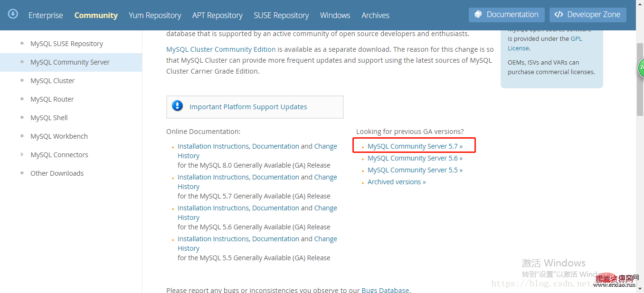Select MySQL Shell in the sidebar
Screen dimensions: 644x293
click(49, 118)
